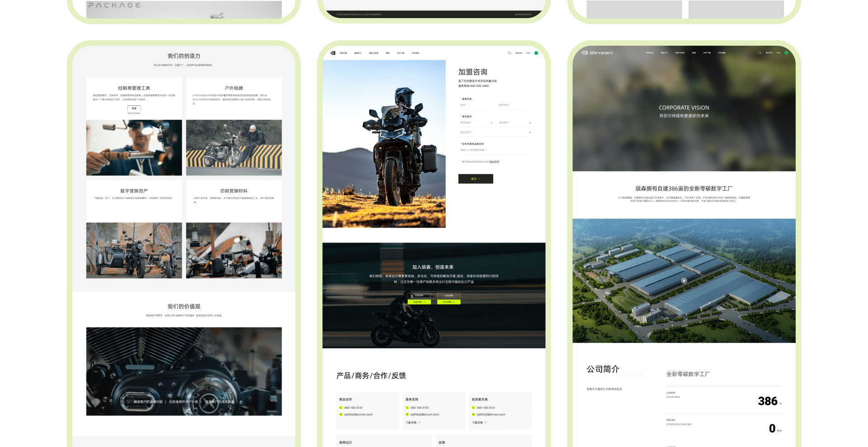Click the search icon on the franchise inquiry page

[509, 53]
